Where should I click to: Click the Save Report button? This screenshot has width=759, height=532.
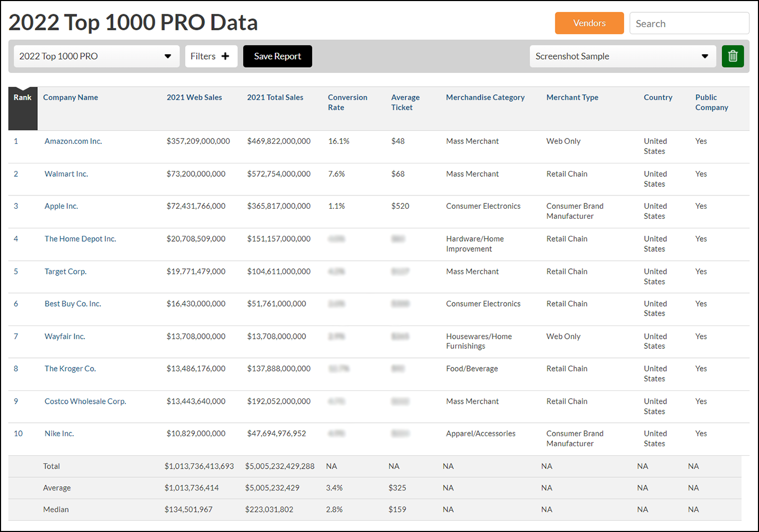[278, 56]
